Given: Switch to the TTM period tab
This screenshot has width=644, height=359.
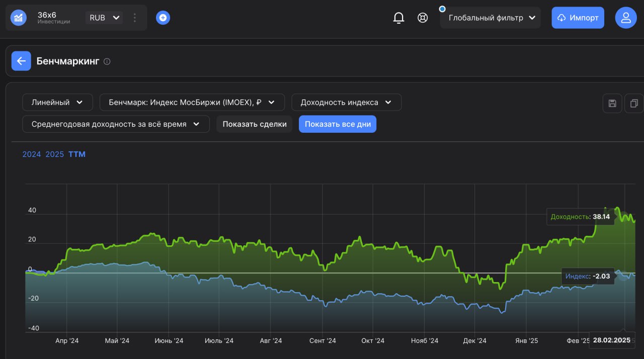Looking at the screenshot, I should click(77, 154).
